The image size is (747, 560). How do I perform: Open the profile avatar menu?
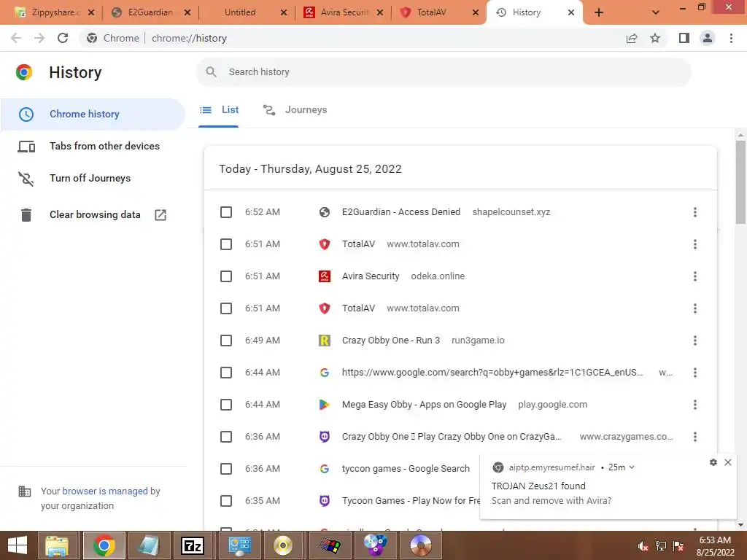pos(708,38)
